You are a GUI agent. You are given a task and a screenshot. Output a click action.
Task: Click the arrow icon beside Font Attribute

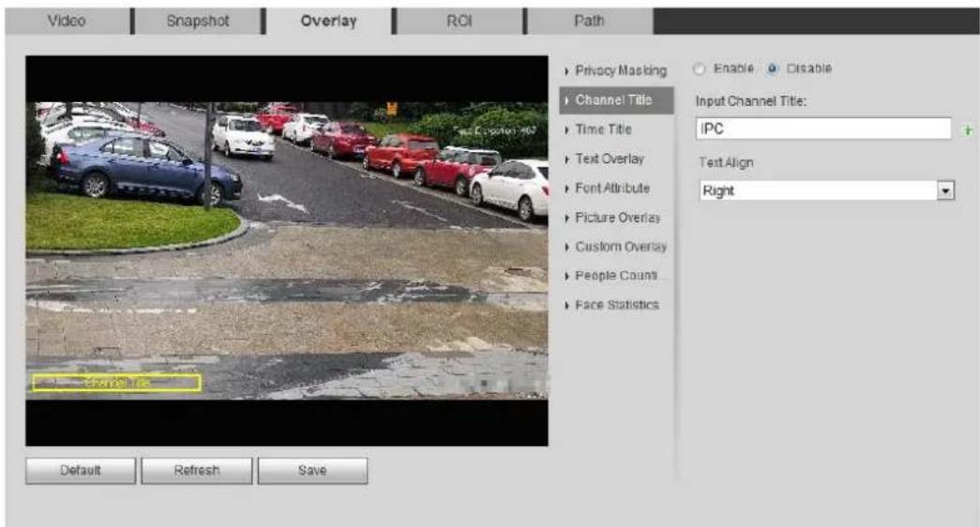[566, 188]
